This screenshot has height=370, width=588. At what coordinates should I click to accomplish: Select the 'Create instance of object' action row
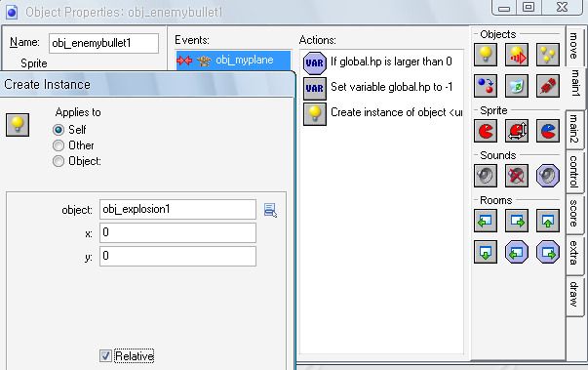[x=382, y=113]
